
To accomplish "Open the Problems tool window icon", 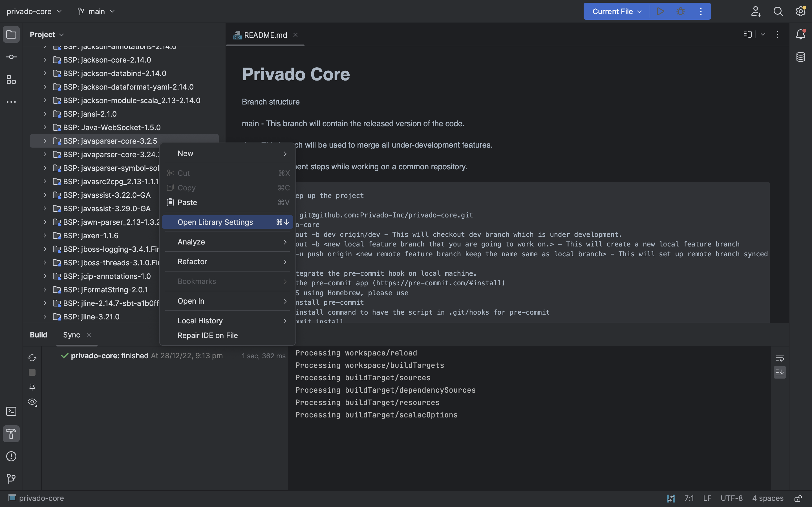I will click(11, 456).
